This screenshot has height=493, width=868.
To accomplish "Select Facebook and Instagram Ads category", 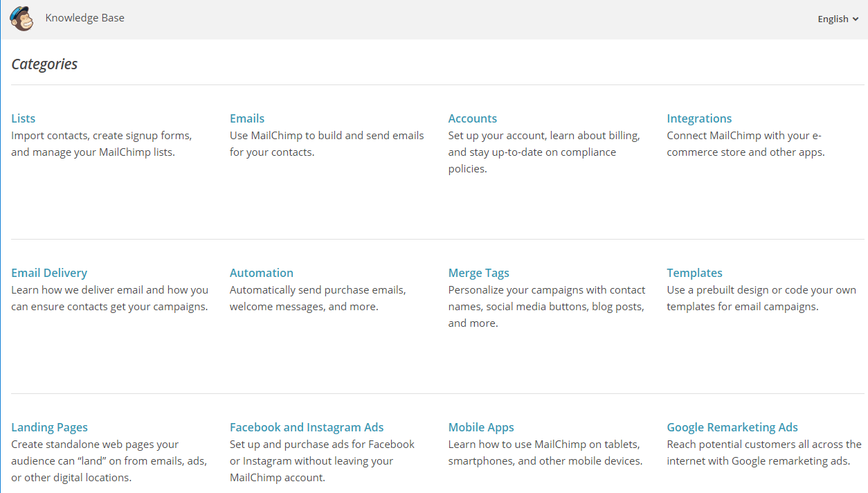I will (x=307, y=427).
